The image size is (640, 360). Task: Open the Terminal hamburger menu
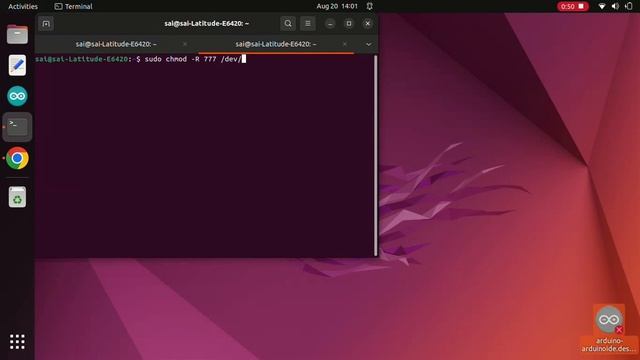308,24
